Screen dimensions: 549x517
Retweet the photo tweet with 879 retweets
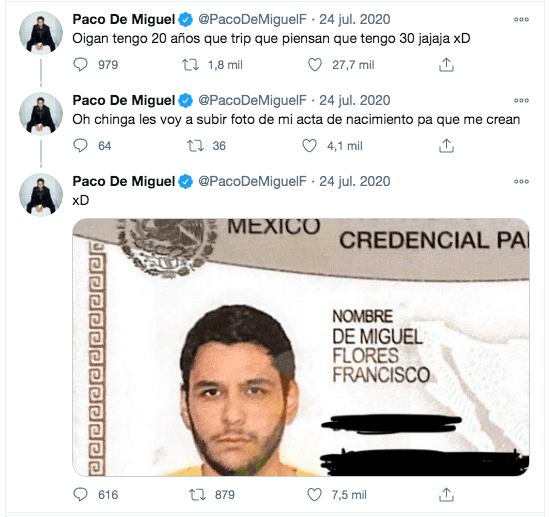coord(197,495)
